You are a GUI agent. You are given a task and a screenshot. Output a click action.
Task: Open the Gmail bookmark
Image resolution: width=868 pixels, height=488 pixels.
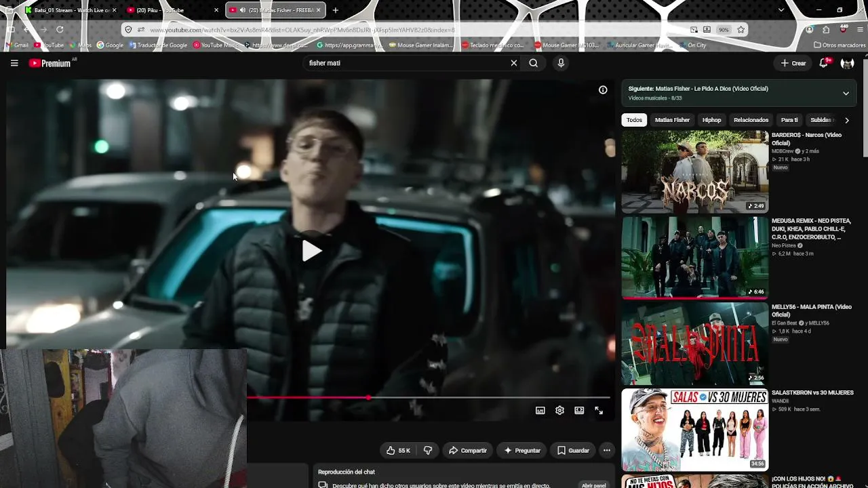(x=18, y=45)
